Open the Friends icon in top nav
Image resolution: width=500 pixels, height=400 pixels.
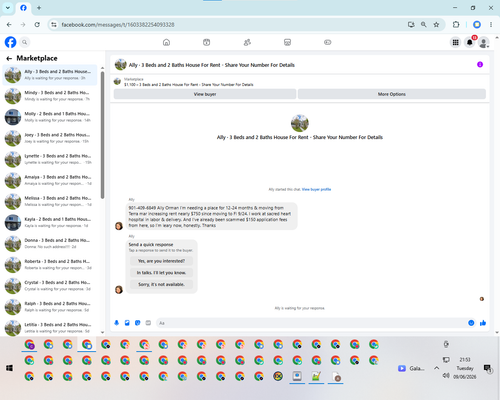coord(247,42)
